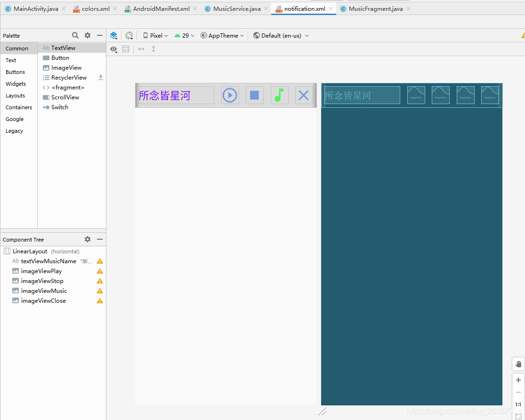Pick Button from the palette
The height and width of the screenshot is (420, 525).
coord(72,58)
